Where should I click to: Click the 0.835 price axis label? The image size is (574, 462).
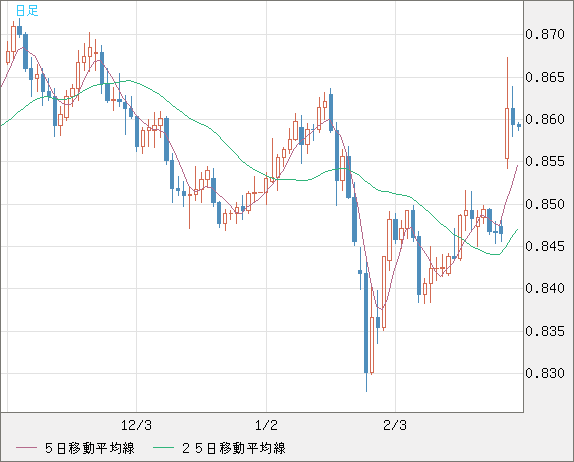(545, 331)
